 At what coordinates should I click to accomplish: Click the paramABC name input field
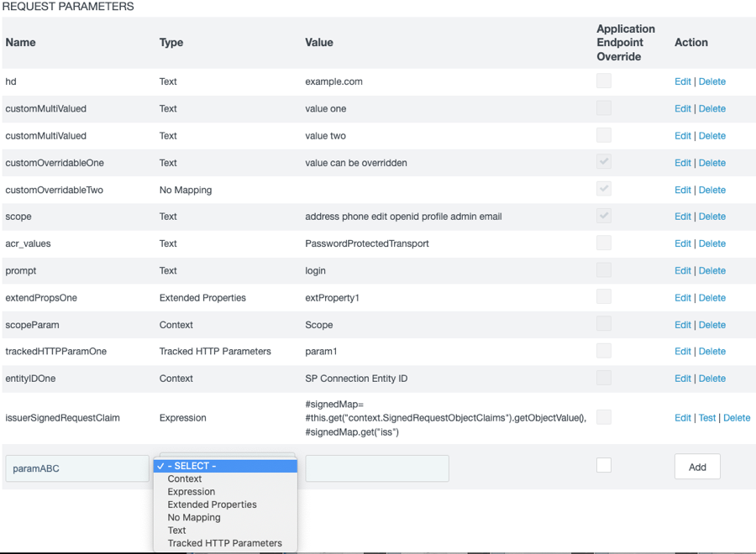tap(76, 468)
